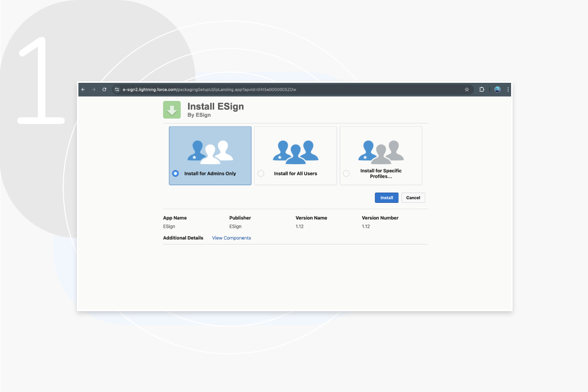Click the Install ESign page heading
The width and height of the screenshot is (588, 392).
pyautogui.click(x=216, y=106)
